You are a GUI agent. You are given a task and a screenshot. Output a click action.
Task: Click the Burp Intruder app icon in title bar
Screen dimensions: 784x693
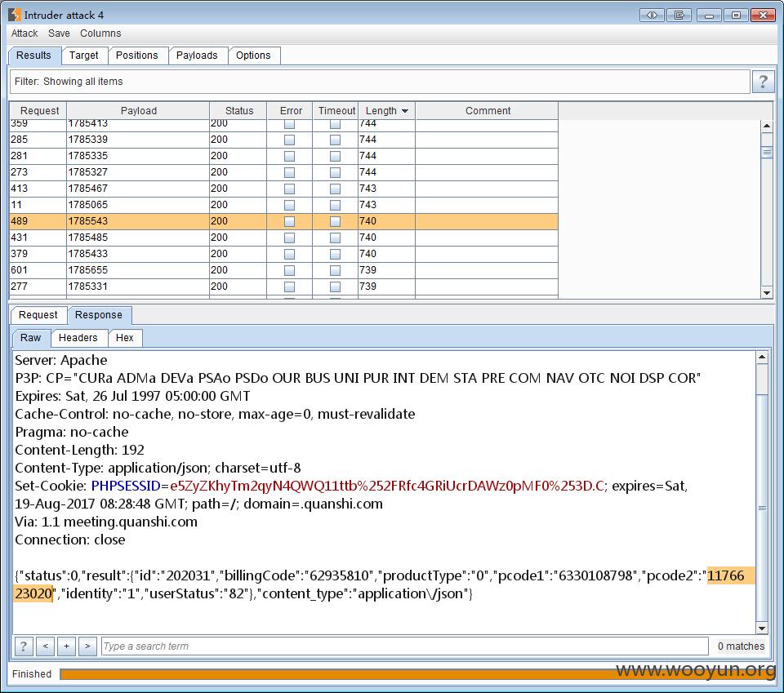click(x=15, y=15)
